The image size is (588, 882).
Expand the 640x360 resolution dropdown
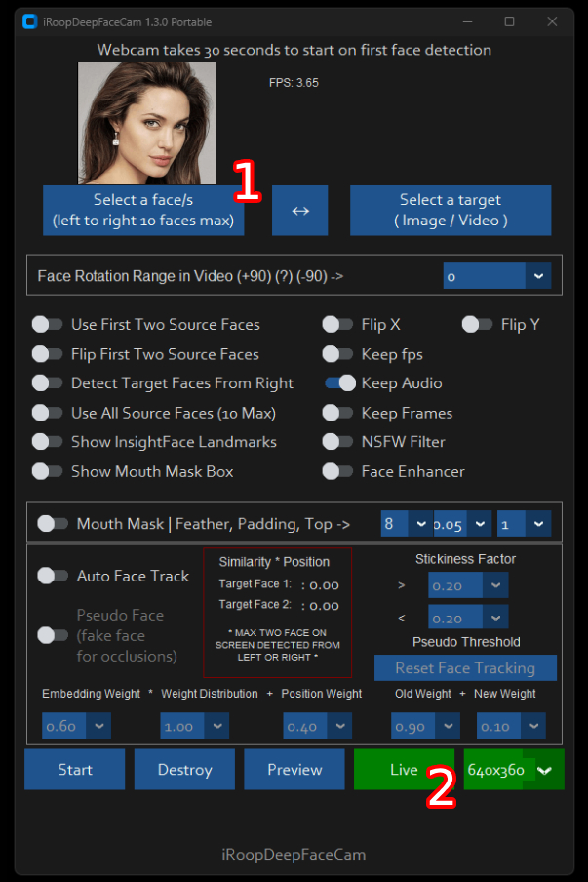pyautogui.click(x=544, y=770)
